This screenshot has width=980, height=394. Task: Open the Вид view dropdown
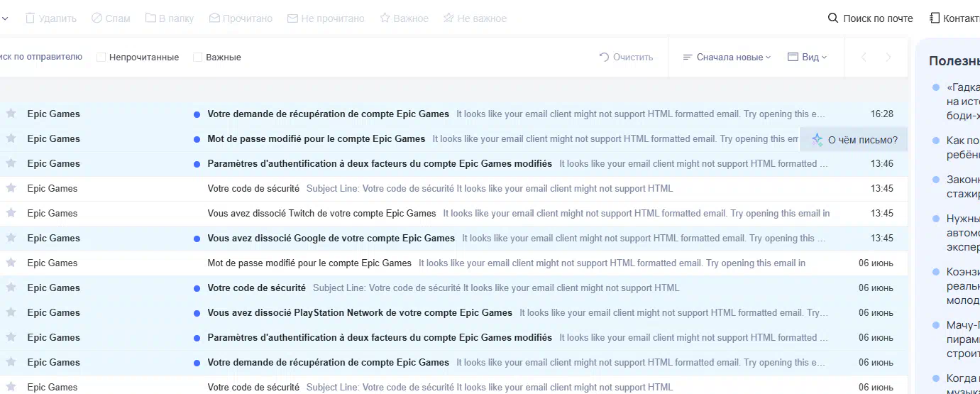pyautogui.click(x=808, y=57)
